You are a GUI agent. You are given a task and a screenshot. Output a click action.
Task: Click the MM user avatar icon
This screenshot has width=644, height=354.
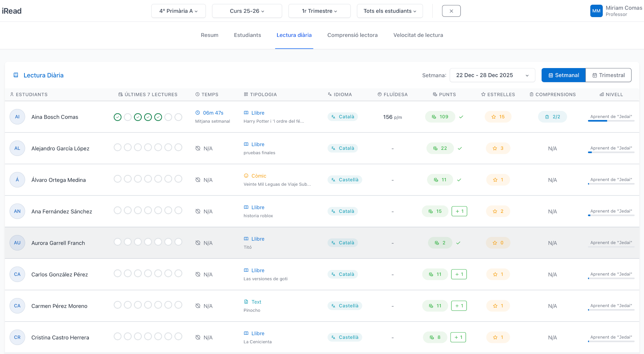point(596,11)
